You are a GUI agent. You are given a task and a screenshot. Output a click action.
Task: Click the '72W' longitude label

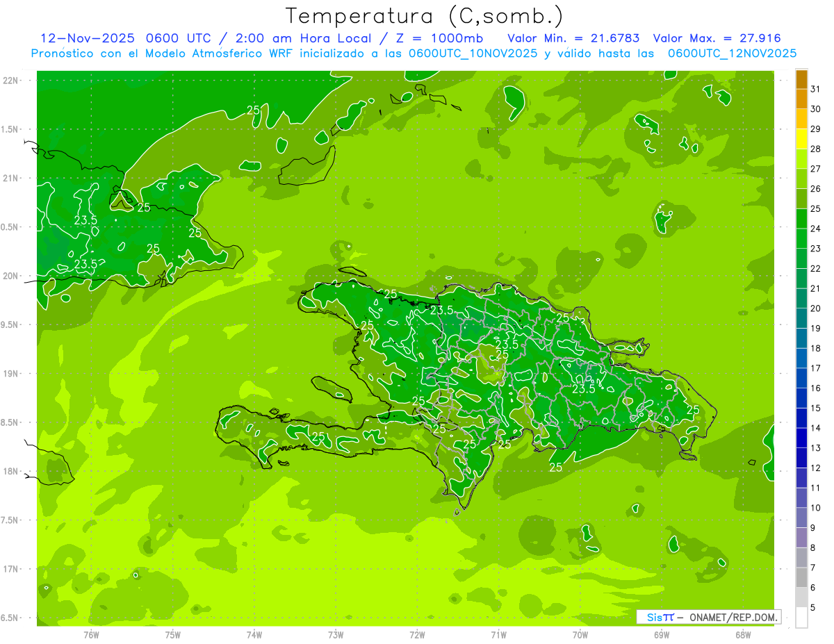coord(417,635)
